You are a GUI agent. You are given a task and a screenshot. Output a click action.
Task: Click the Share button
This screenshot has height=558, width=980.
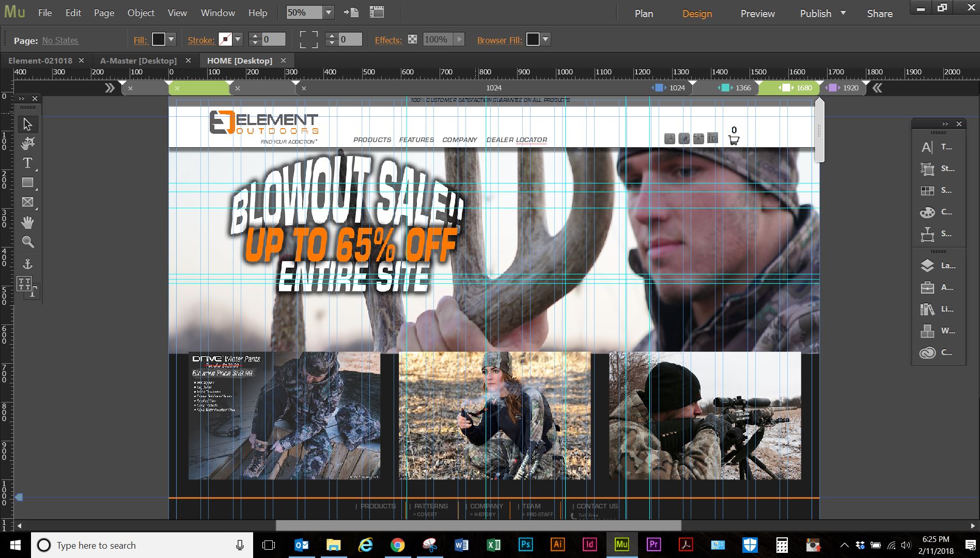(x=879, y=13)
